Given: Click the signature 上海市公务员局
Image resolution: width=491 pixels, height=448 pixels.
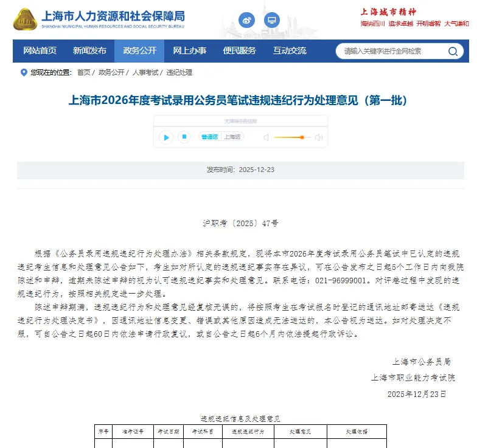Looking at the screenshot, I should (422, 362).
